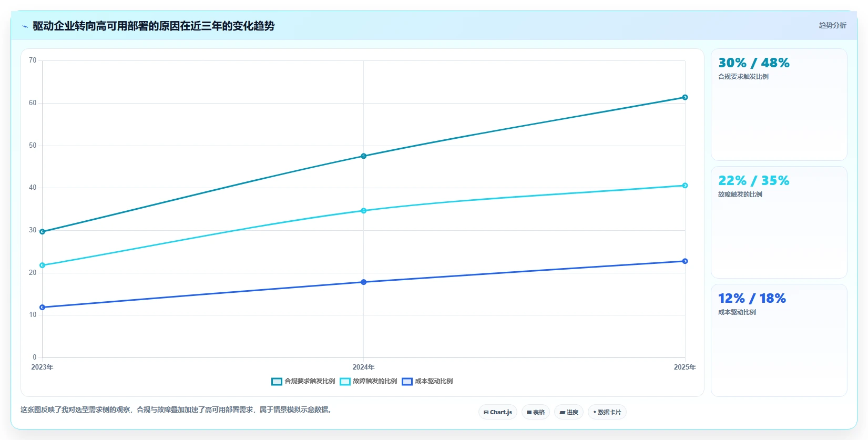The image size is (868, 440).
Task: Click the trend icon beside the chart title
Action: (x=25, y=26)
